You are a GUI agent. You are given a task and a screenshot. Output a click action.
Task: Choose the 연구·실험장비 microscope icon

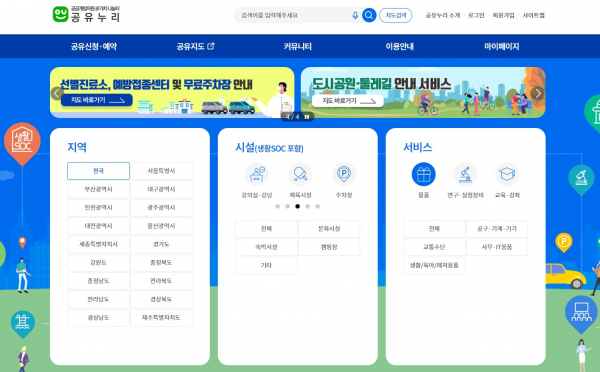coord(465,174)
